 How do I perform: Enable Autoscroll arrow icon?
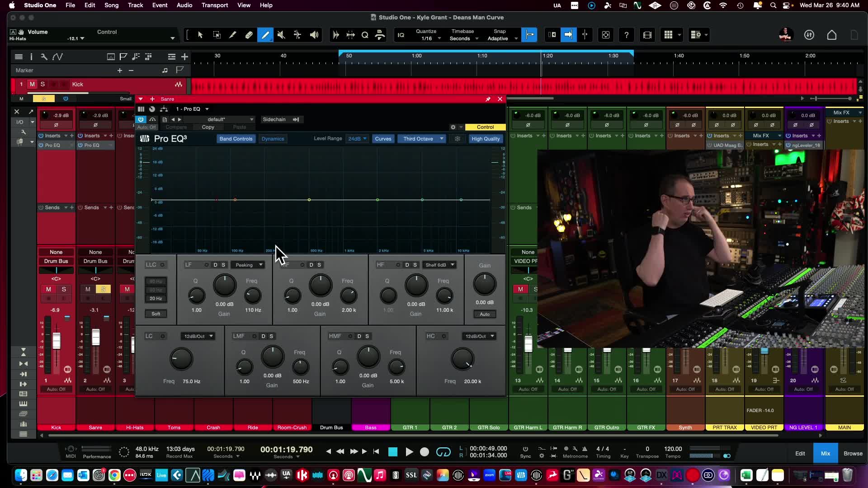point(568,35)
